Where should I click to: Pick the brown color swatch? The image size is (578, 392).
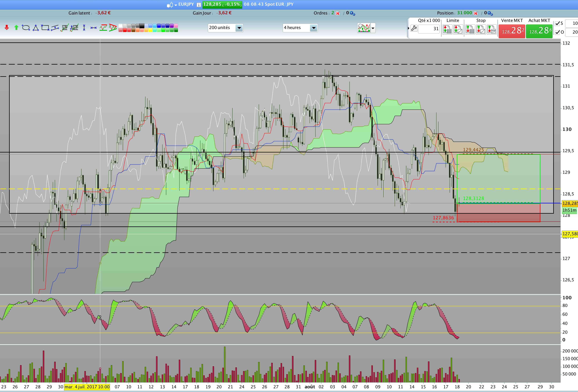(133, 30)
